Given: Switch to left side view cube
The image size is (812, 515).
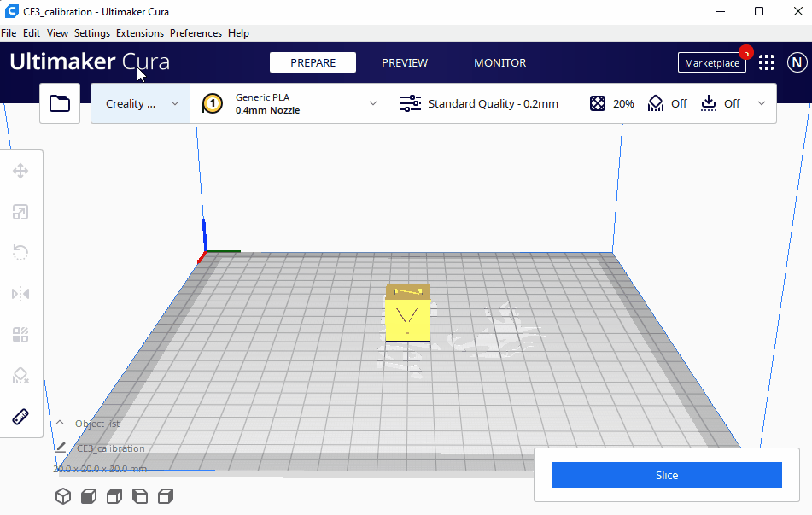Looking at the screenshot, I should [x=140, y=496].
